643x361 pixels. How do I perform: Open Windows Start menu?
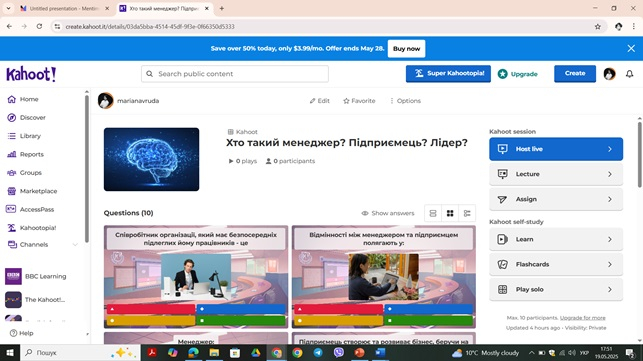(10, 353)
